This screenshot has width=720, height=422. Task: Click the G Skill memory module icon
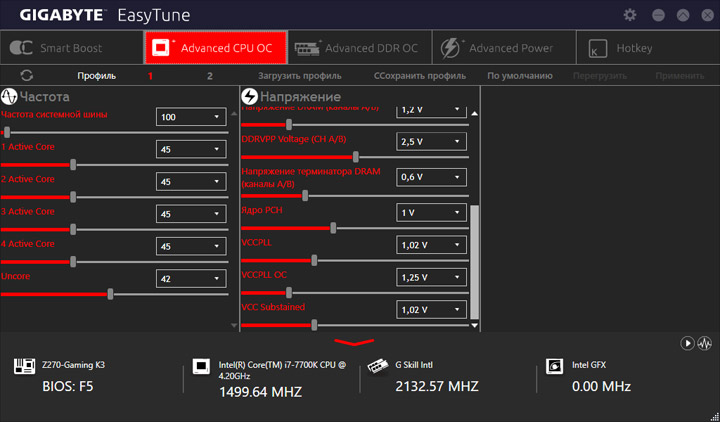coord(378,366)
